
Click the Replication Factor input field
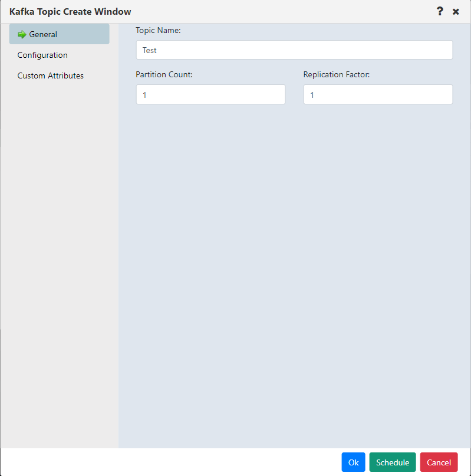point(378,95)
